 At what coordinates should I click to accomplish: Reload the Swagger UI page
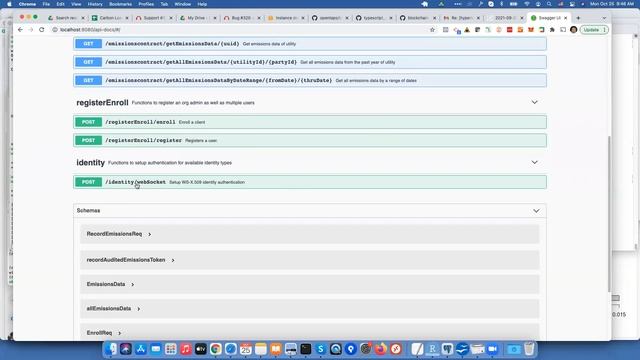coord(41,30)
